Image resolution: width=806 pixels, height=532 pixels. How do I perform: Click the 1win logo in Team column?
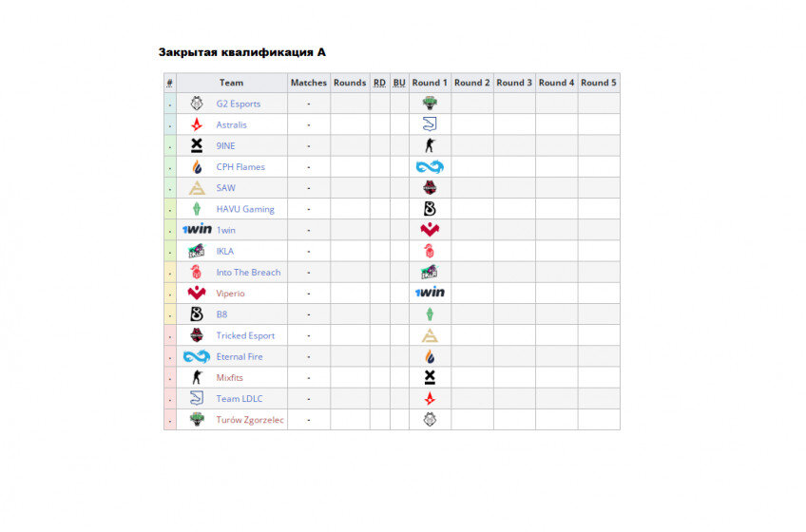coord(197,229)
